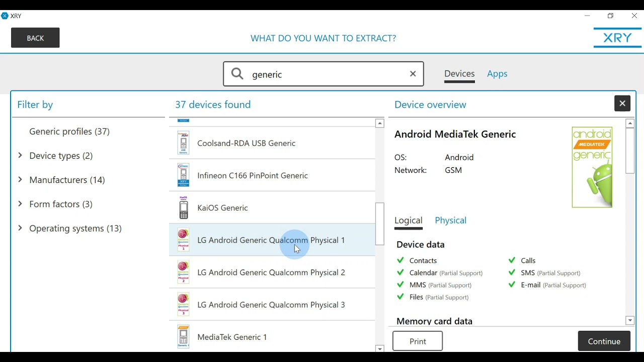Restore down the XRY window
The image size is (644, 362).
(611, 16)
